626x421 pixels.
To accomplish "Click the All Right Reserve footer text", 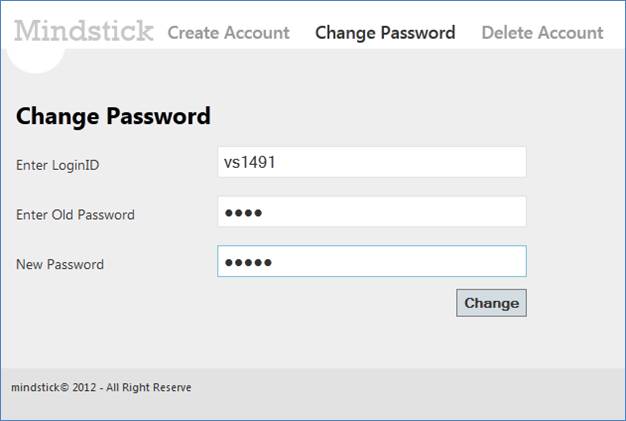I will [146, 387].
